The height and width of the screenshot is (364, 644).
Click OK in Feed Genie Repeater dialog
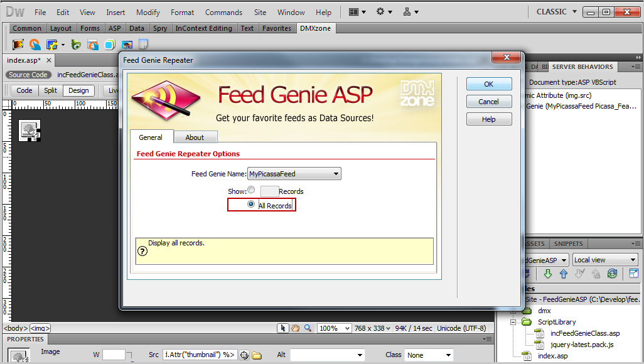pyautogui.click(x=489, y=84)
